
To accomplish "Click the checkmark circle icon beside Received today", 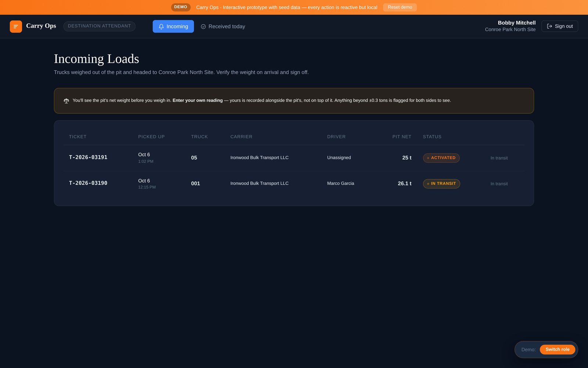I will 203,26.
